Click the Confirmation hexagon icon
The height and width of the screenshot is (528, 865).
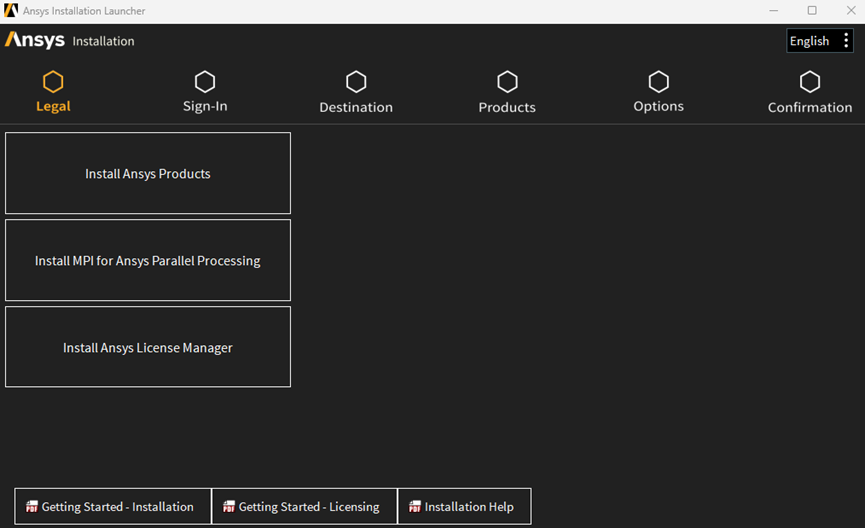tap(810, 82)
